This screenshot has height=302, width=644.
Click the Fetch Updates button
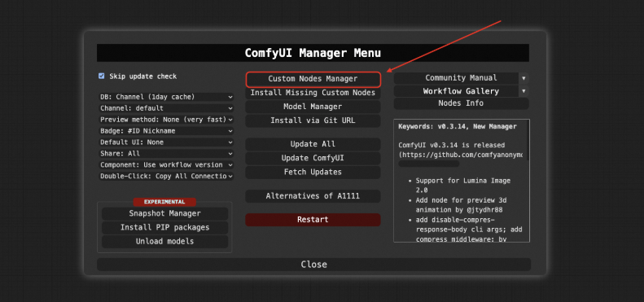[313, 172]
